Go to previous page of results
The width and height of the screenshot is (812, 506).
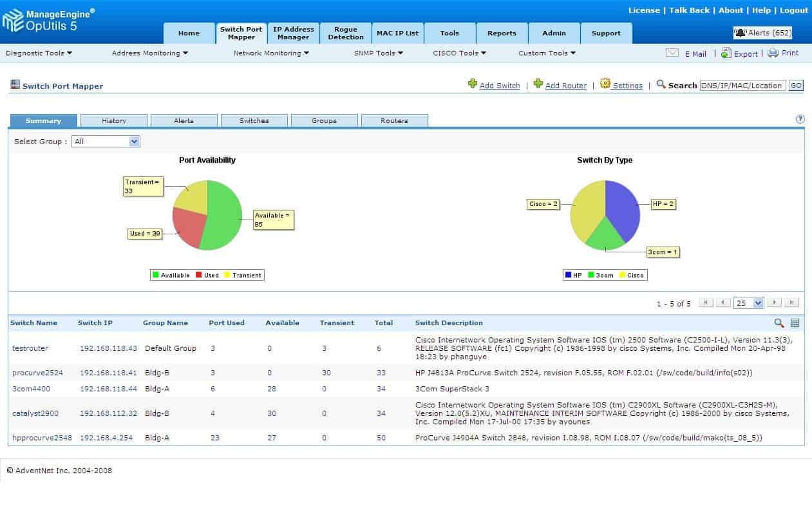723,303
